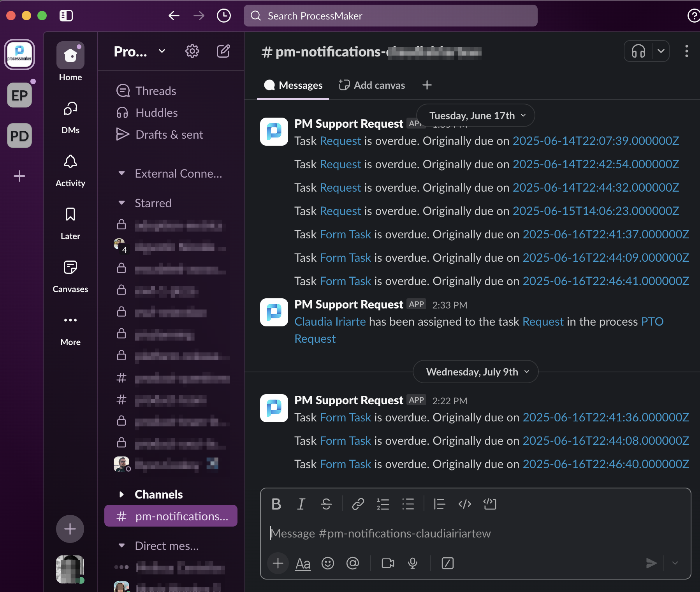700x592 pixels.
Task: Toggle strikethrough formatting
Action: point(326,504)
